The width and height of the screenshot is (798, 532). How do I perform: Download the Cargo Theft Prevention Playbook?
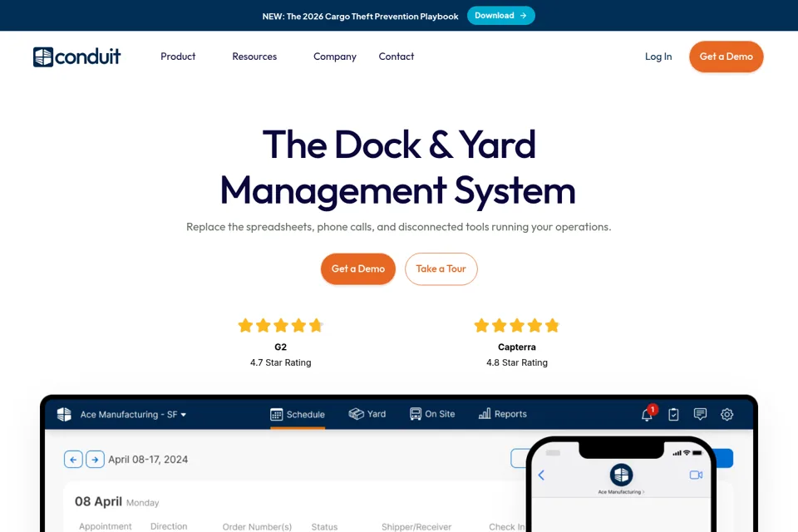pyautogui.click(x=500, y=15)
